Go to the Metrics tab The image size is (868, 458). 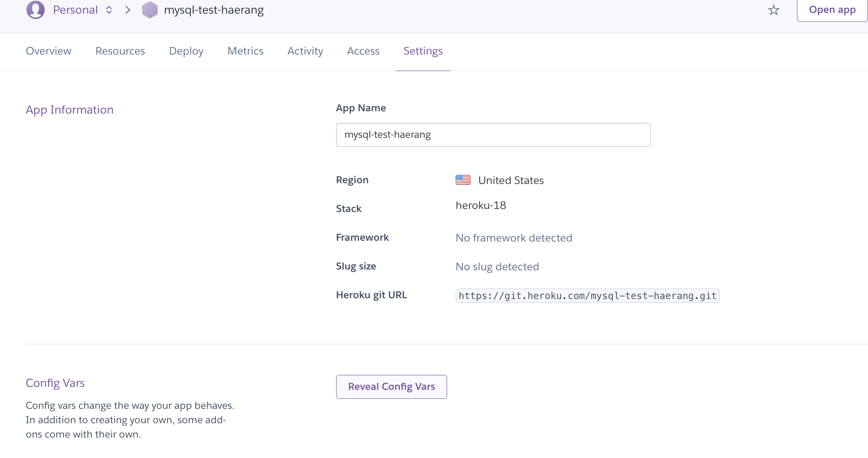(245, 51)
